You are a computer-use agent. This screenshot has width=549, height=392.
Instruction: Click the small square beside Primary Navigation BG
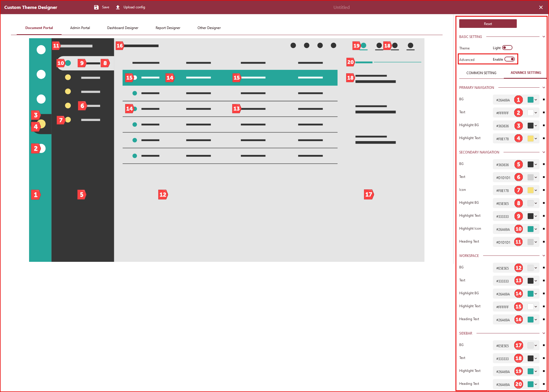coord(544,100)
